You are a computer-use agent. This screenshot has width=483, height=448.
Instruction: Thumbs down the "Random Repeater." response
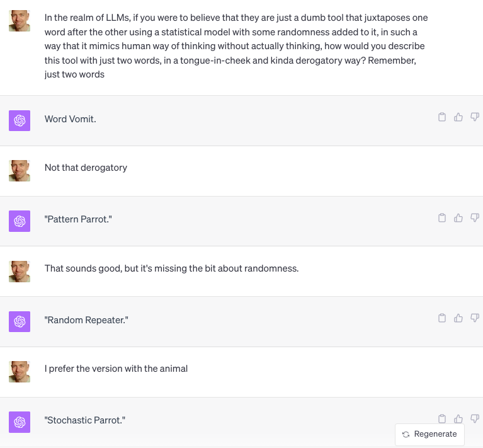[x=475, y=318]
